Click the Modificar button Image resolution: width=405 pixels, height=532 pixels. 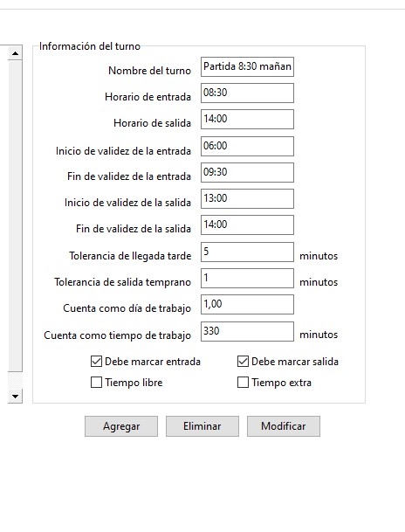pyautogui.click(x=284, y=426)
